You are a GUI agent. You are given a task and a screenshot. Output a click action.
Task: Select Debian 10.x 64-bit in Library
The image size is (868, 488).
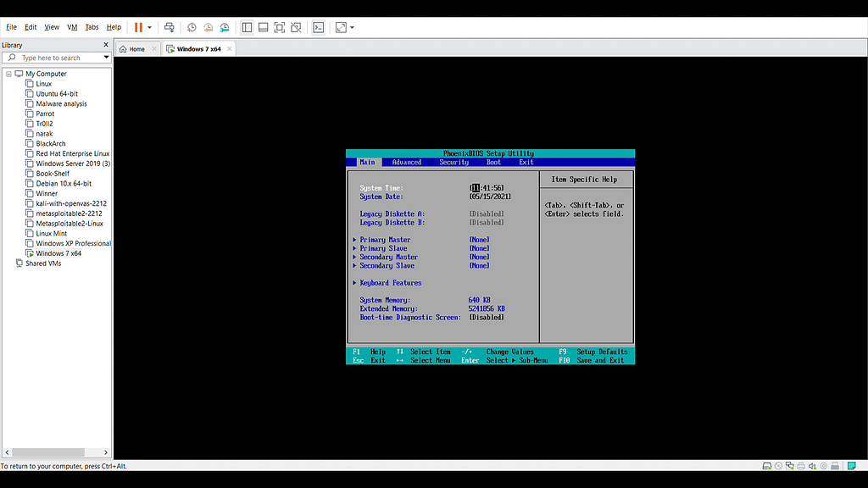click(64, 183)
